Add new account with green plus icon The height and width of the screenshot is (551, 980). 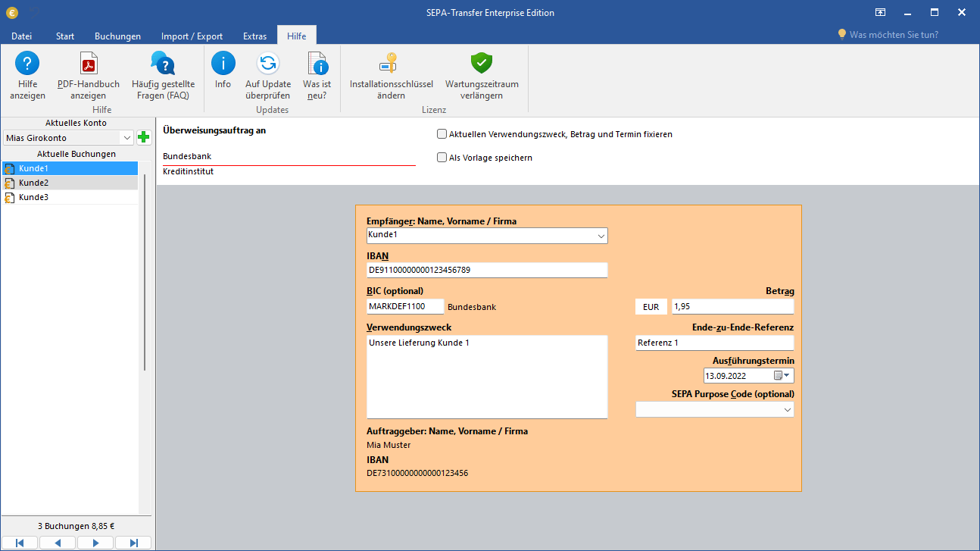point(144,138)
